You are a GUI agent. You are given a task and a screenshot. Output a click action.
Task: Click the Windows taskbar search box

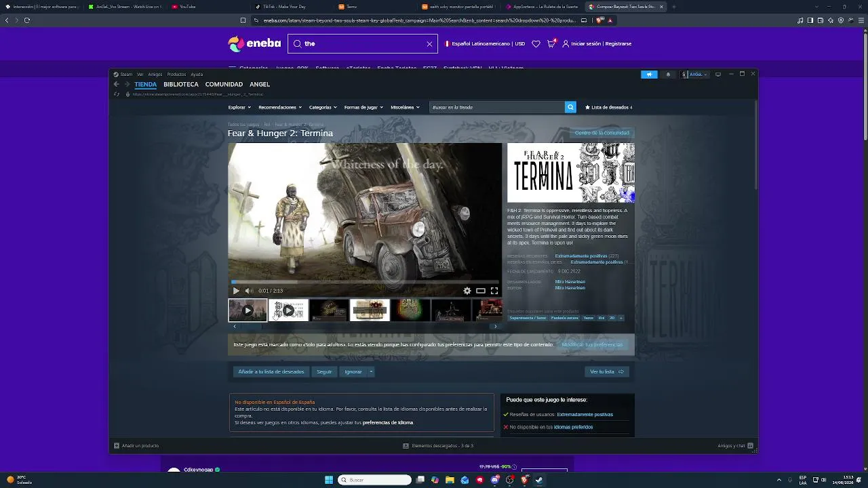click(375, 480)
